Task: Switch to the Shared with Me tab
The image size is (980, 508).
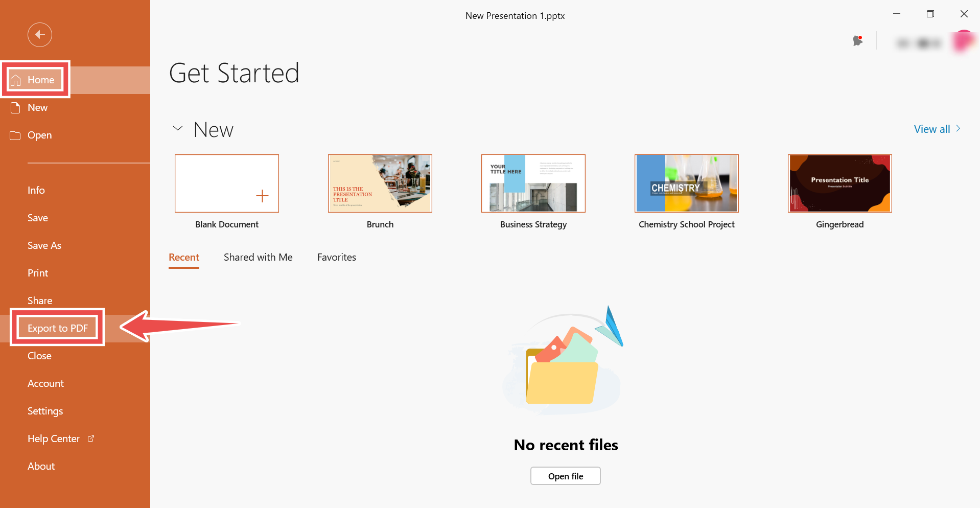Action: (x=258, y=257)
